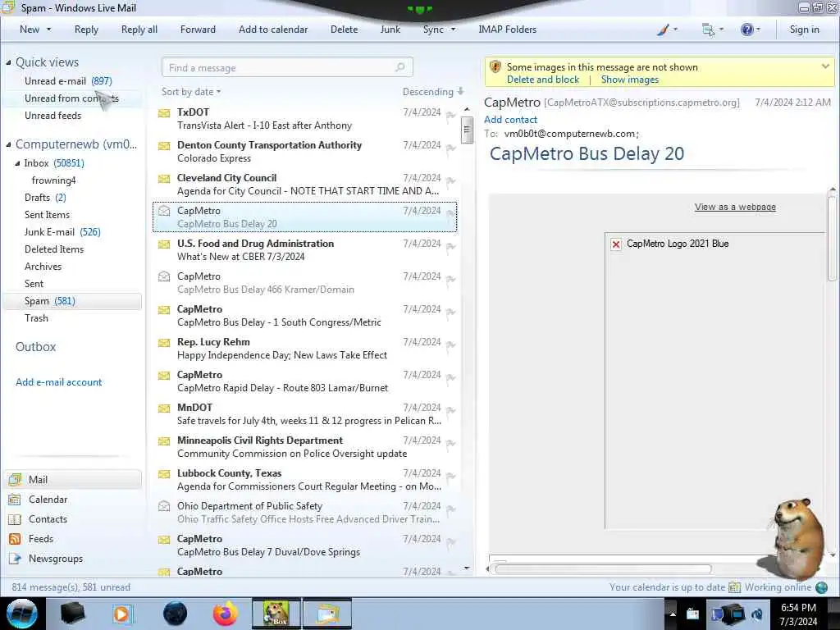Click the volume icon in the system tray
This screenshot has width=840, height=630.
[757, 614]
